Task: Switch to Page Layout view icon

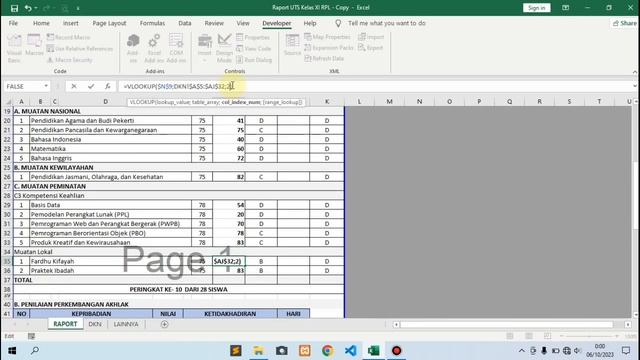Action: (x=529, y=336)
